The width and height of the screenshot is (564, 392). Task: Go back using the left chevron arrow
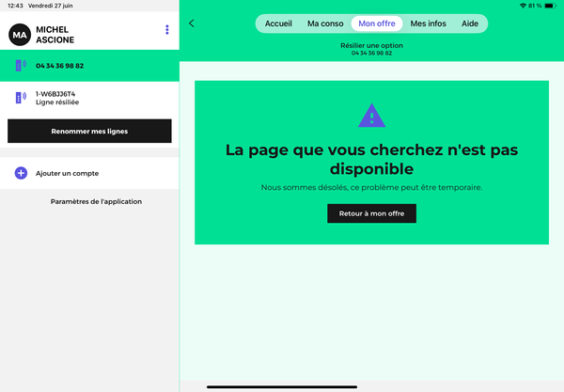[192, 24]
